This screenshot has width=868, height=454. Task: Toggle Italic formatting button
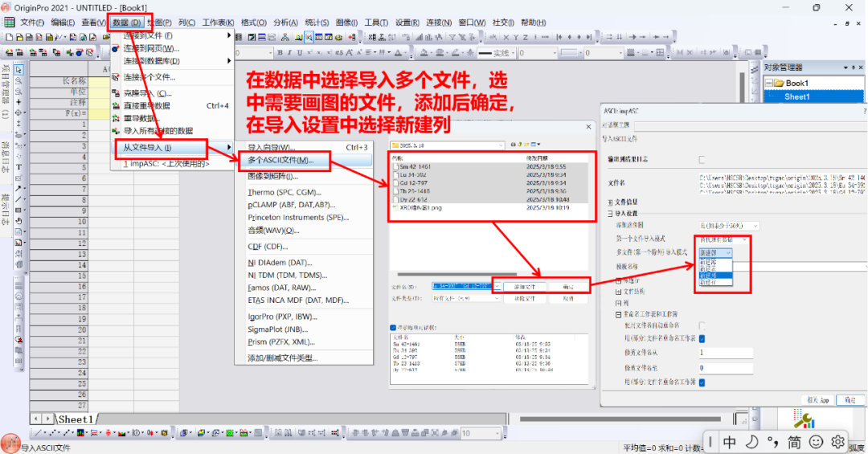290,53
